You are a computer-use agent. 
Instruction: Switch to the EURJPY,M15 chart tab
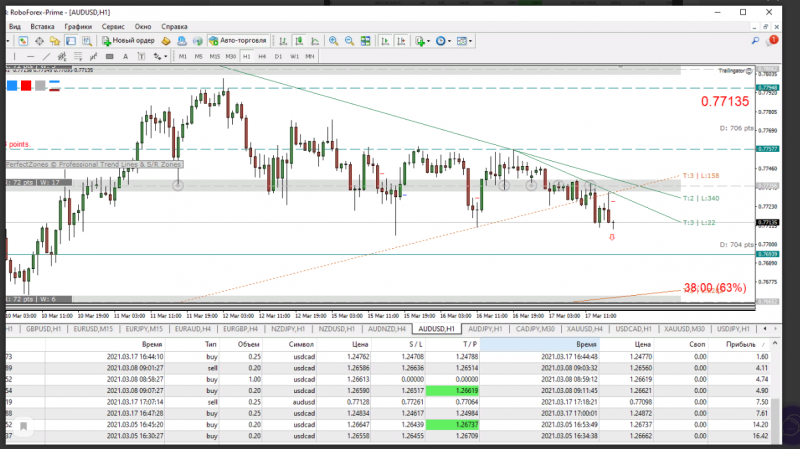[144, 329]
